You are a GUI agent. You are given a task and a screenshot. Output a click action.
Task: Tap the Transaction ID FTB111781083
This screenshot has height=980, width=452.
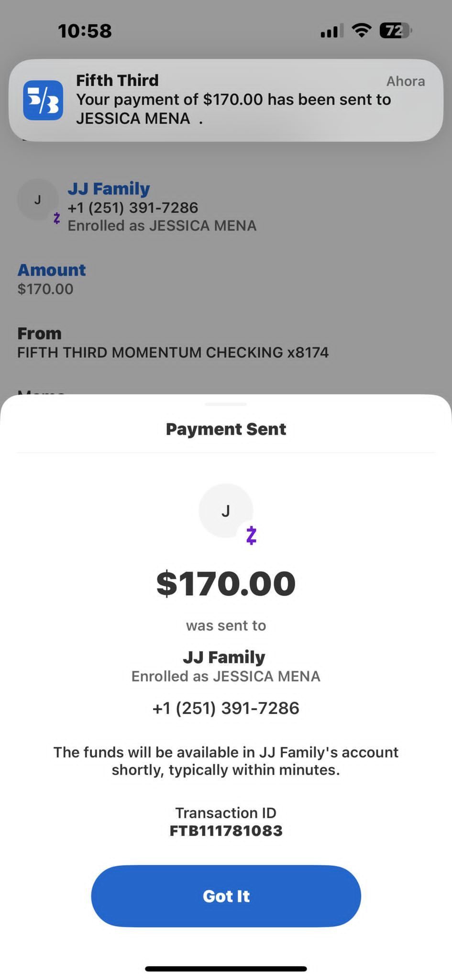(226, 830)
